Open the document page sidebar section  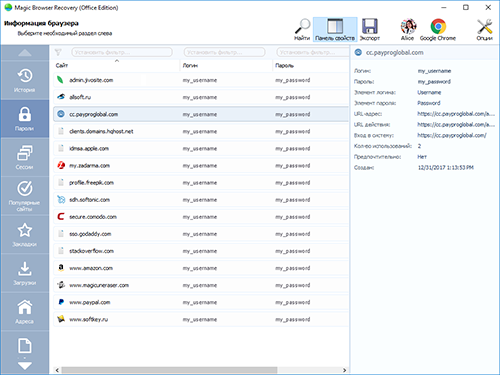click(x=25, y=346)
